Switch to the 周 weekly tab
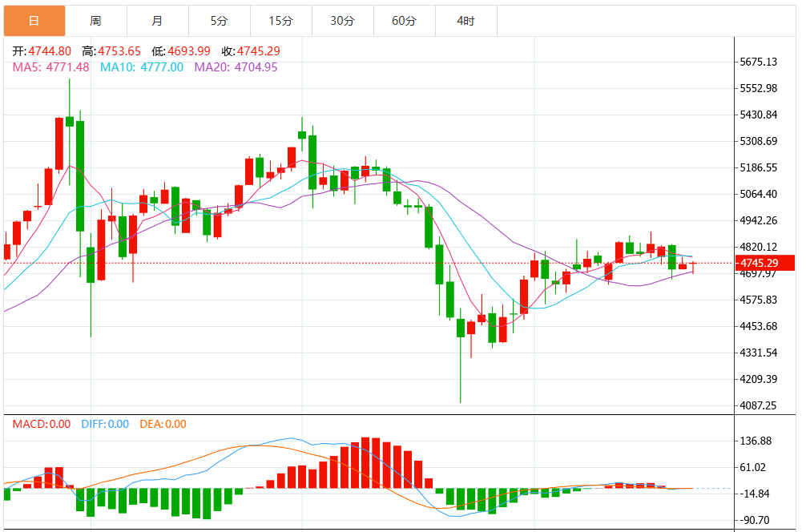This screenshot has width=806, height=532. (x=96, y=21)
